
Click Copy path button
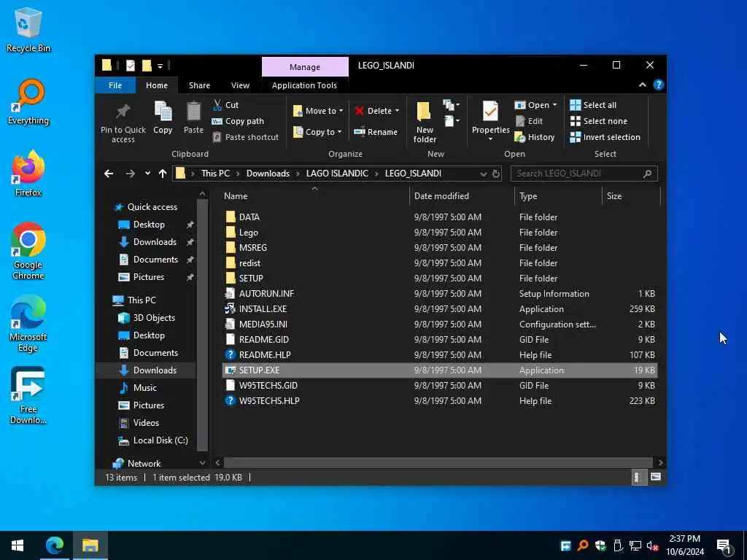tap(238, 121)
